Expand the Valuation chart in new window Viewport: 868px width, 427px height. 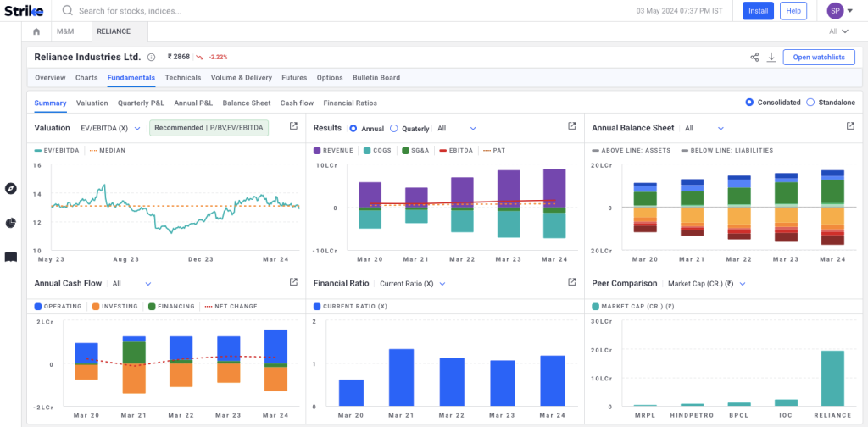[293, 126]
